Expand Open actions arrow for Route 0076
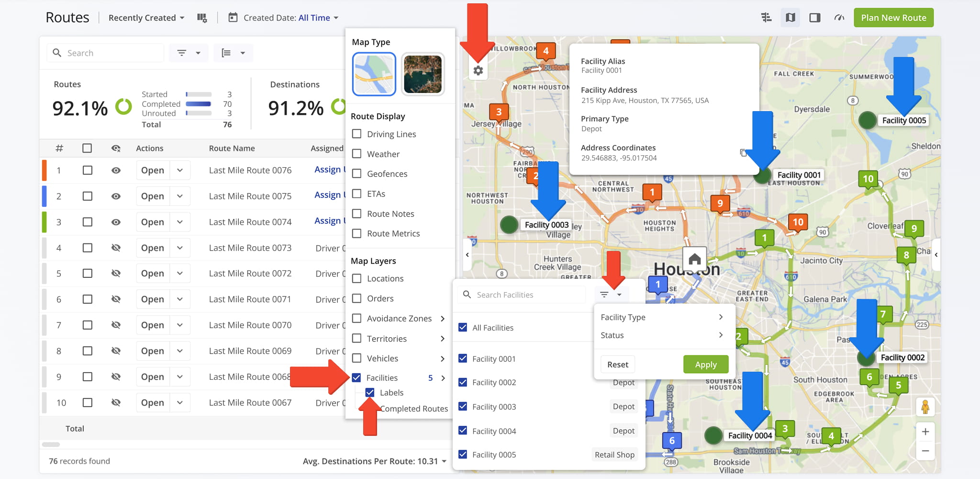 [180, 171]
